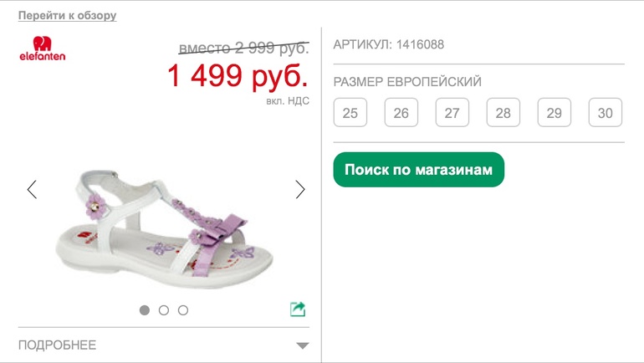Choose European size 26
The width and height of the screenshot is (644, 363).
tap(401, 113)
